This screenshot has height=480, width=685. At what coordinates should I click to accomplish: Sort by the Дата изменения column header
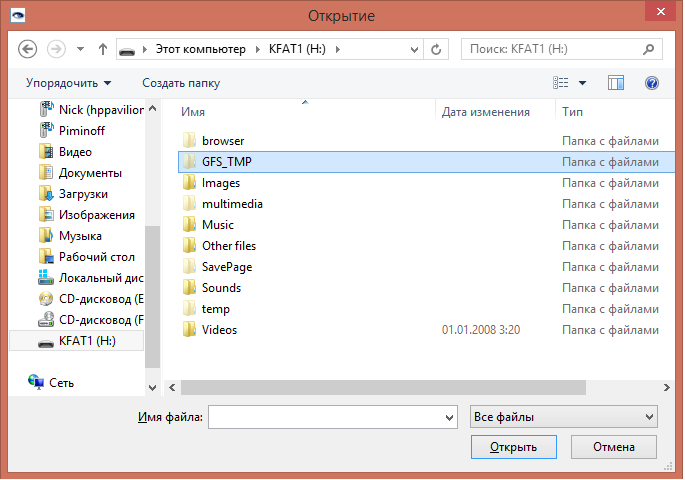tap(486, 112)
